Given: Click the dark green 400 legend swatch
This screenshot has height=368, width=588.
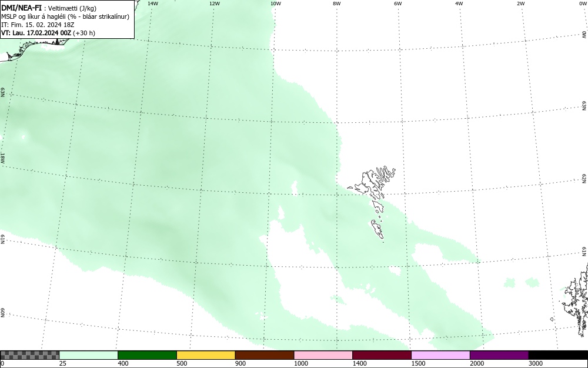Looking at the screenshot, I should [147, 355].
